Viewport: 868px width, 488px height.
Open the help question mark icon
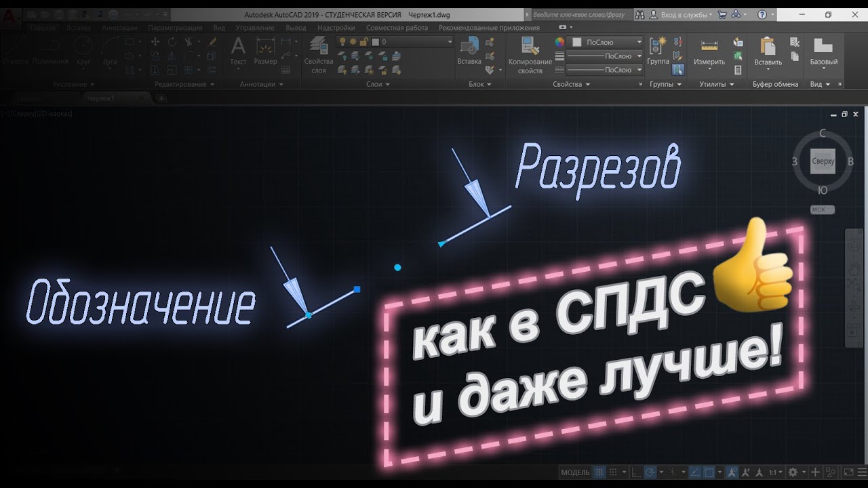pyautogui.click(x=762, y=14)
